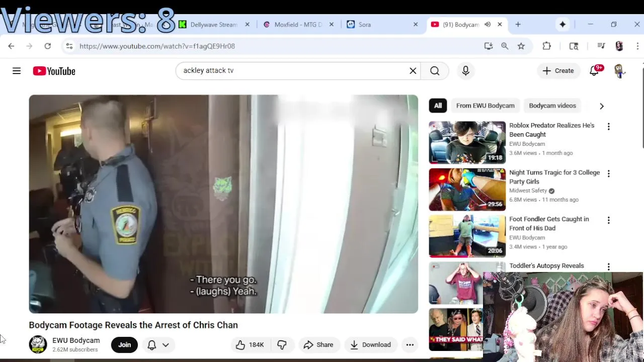
Task: Open the EWU Bodycam channel avatar
Action: [x=38, y=344]
